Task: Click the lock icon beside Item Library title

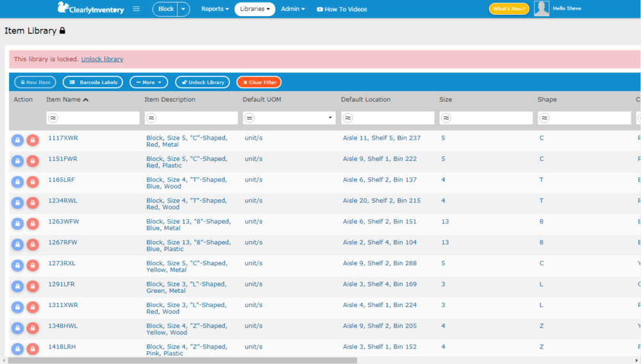Action: click(62, 31)
